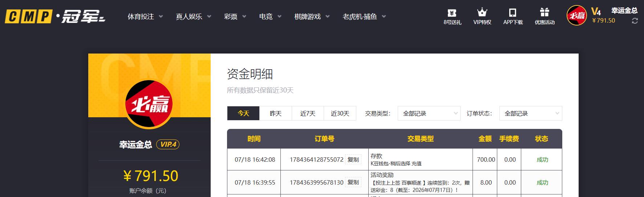Click the large 必赢 profile avatar

click(149, 105)
